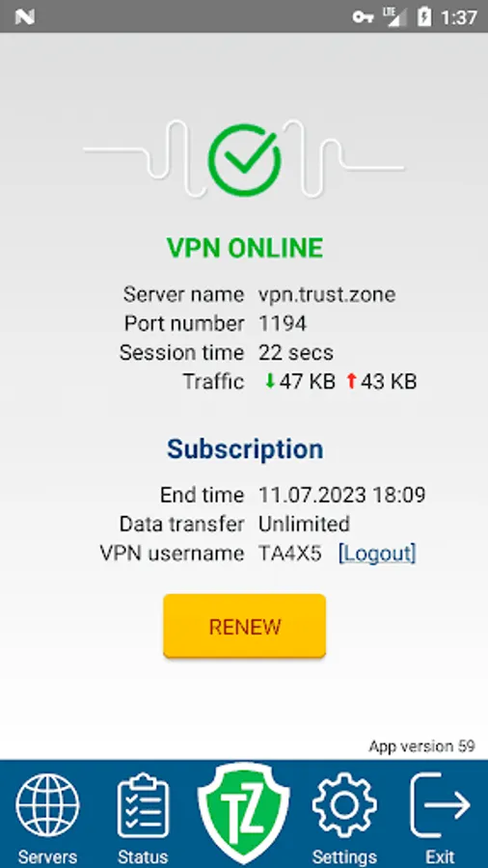Tap the Trust.Zone shield logo
Viewport: 488px width, 868px height.
tap(244, 813)
